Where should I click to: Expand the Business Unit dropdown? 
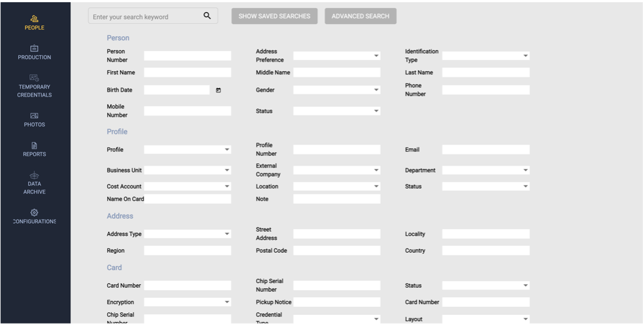[x=227, y=170]
